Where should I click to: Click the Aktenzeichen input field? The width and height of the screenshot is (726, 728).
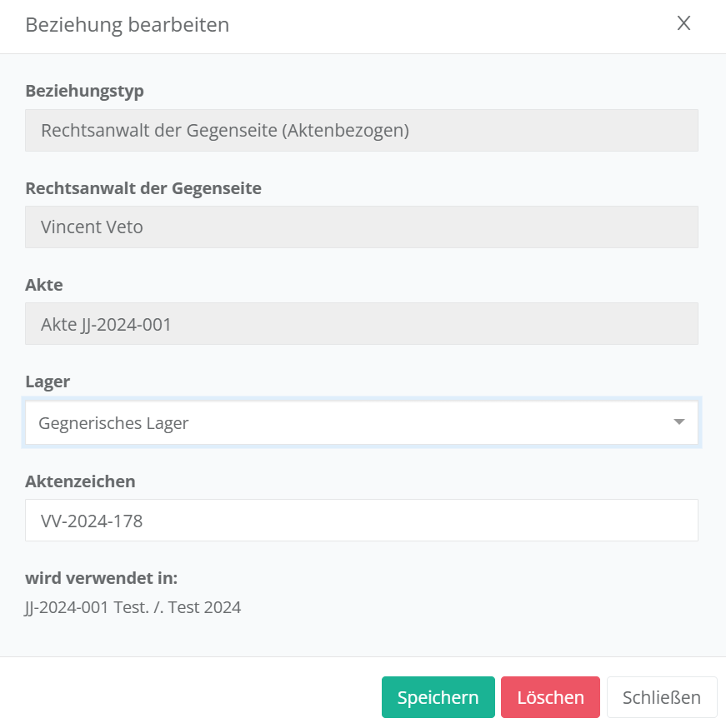pyautogui.click(x=361, y=521)
